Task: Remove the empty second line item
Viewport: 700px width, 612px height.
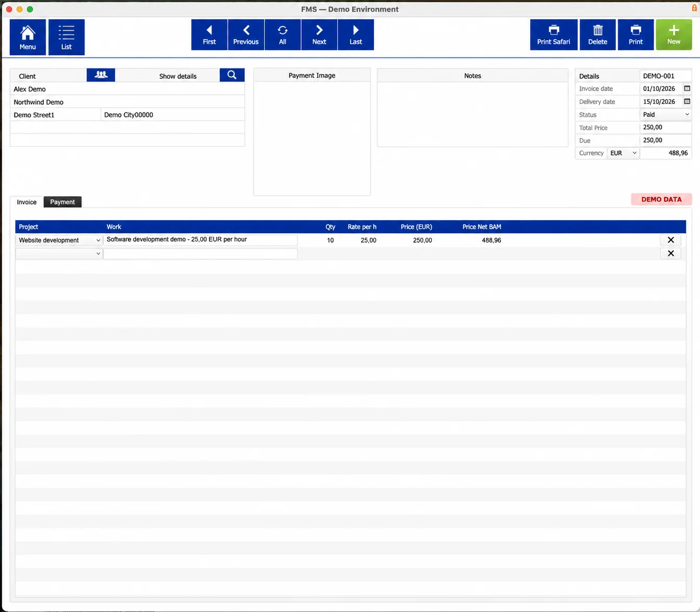Action: [671, 254]
